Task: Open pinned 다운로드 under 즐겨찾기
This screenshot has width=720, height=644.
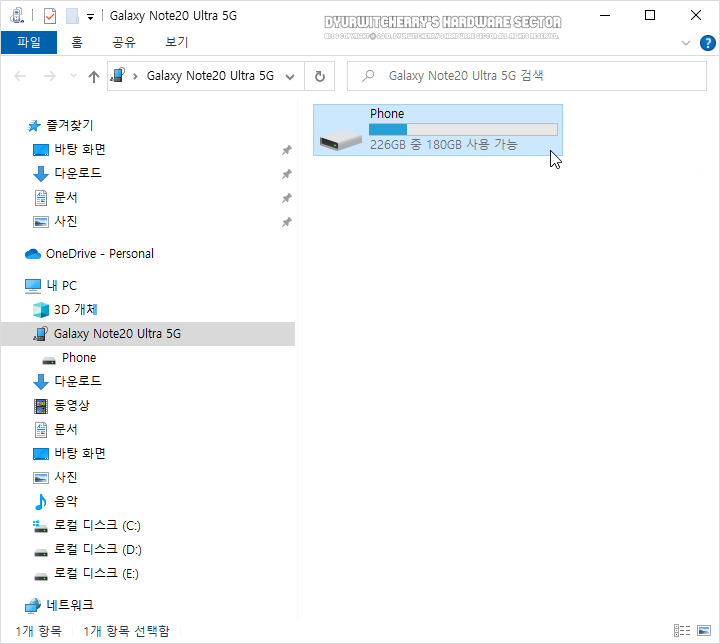Action: 78,173
